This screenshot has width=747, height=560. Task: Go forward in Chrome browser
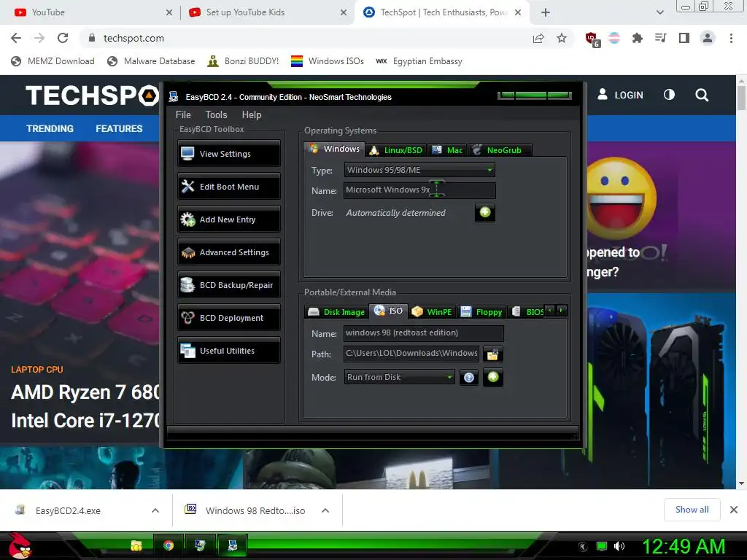coord(39,38)
